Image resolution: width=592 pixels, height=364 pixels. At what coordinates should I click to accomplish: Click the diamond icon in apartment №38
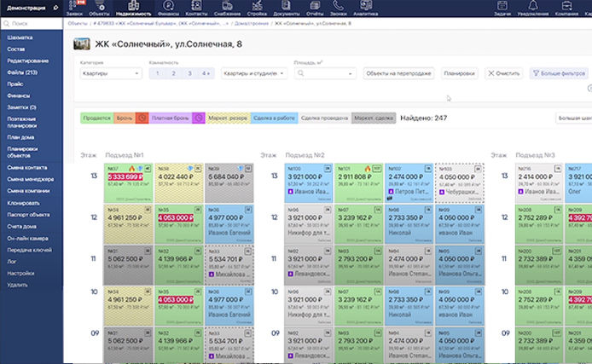190,169
